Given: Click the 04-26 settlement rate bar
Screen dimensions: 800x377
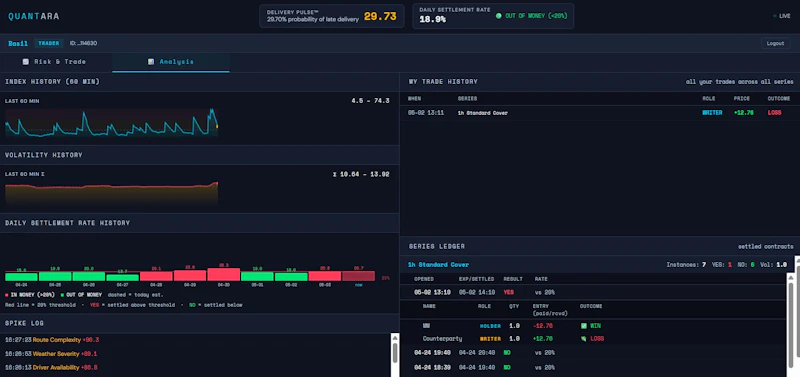Looking at the screenshot, I should (89, 276).
